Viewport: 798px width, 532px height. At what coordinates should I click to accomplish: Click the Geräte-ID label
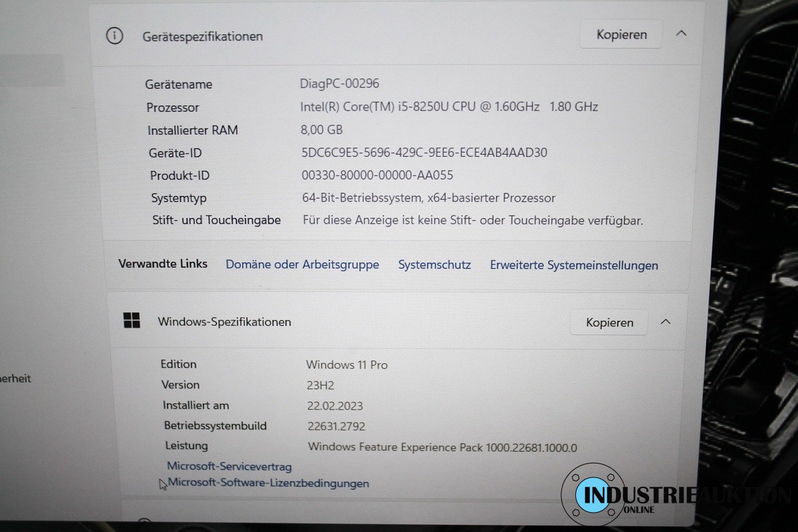pos(176,153)
